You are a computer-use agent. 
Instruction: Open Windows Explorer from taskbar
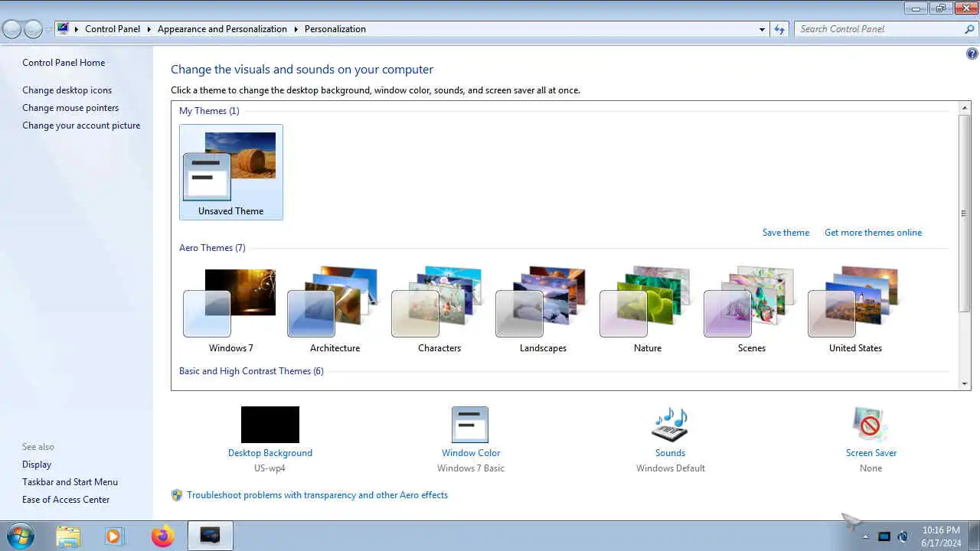[67, 536]
